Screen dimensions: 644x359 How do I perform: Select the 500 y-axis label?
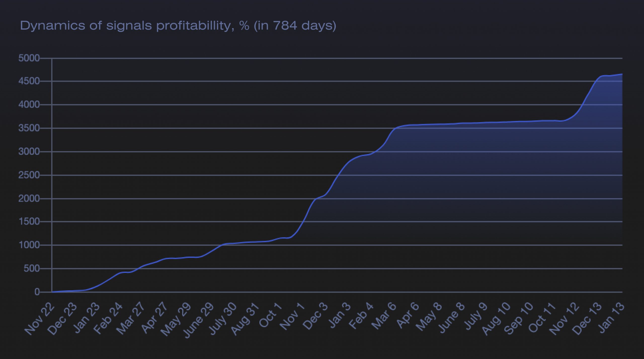(x=32, y=269)
